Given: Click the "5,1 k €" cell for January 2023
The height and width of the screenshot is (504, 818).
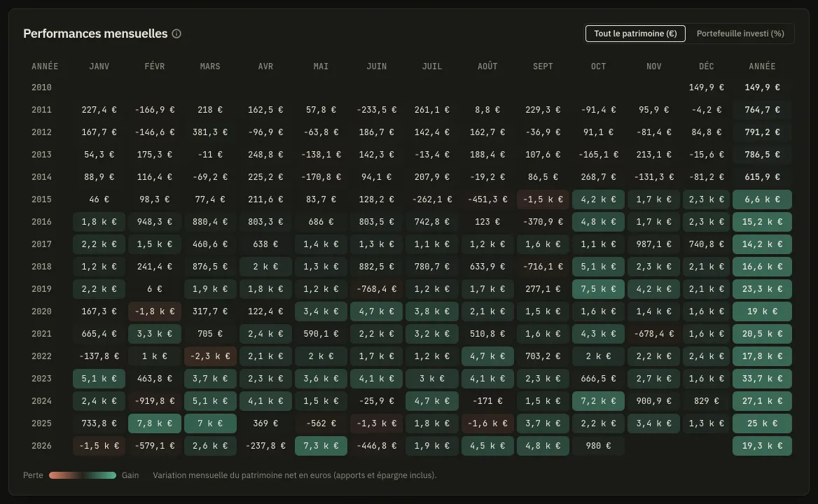Looking at the screenshot, I should point(99,379).
